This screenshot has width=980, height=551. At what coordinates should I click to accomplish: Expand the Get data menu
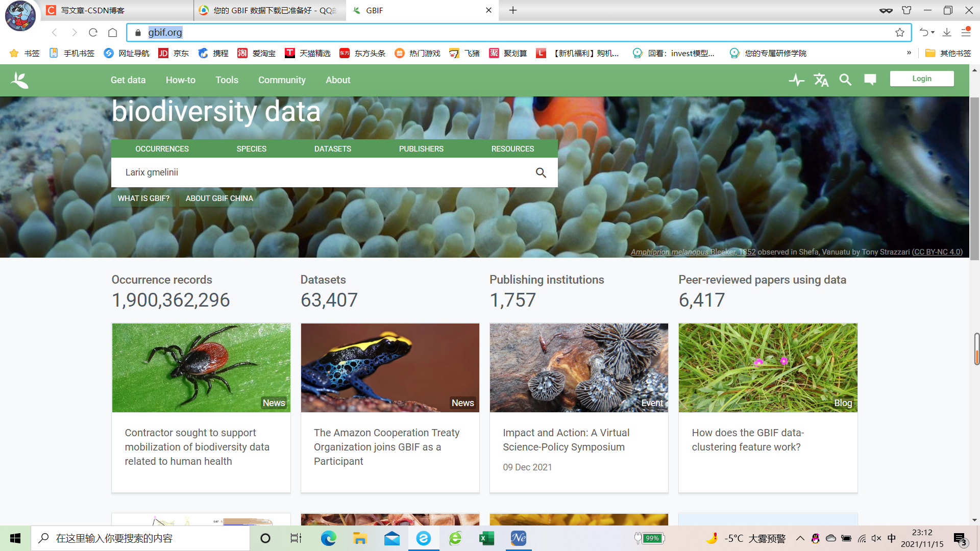click(128, 80)
